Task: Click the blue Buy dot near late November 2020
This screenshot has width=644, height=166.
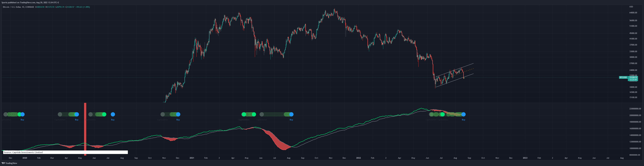Action: (178, 114)
